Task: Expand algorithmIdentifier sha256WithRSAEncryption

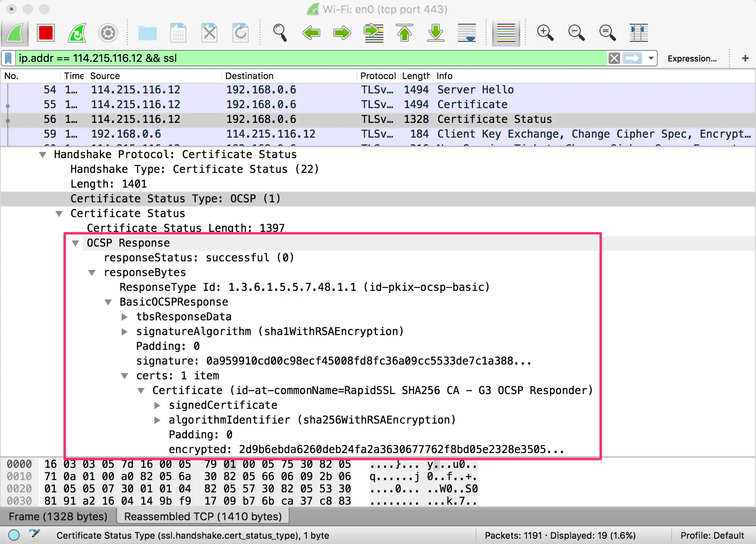Action: pos(157,420)
